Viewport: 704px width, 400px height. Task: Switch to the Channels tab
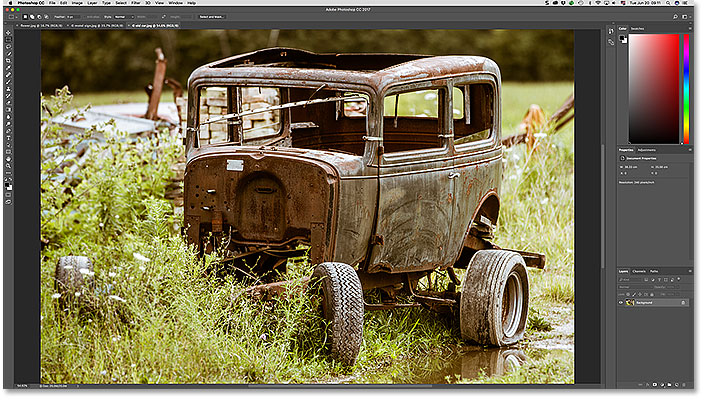pos(638,271)
